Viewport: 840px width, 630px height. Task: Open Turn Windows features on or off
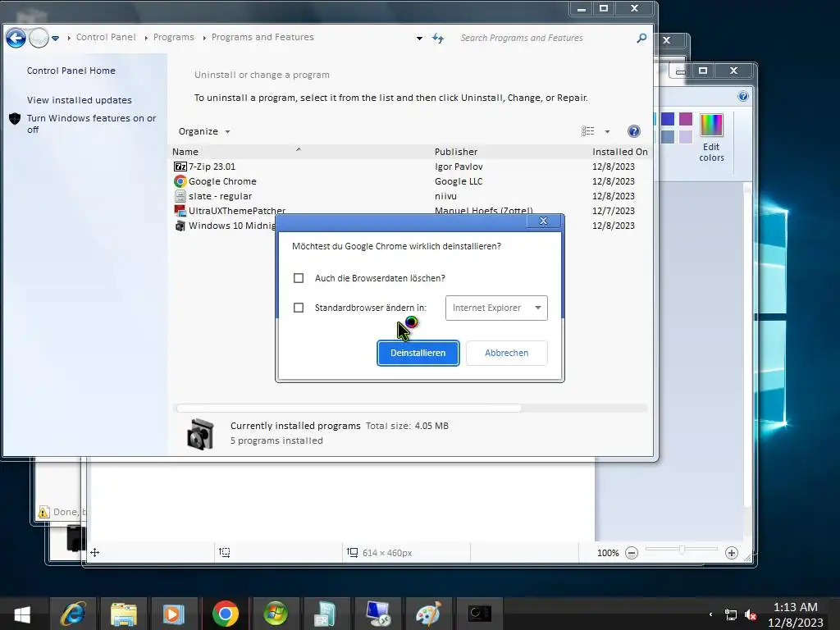point(92,124)
